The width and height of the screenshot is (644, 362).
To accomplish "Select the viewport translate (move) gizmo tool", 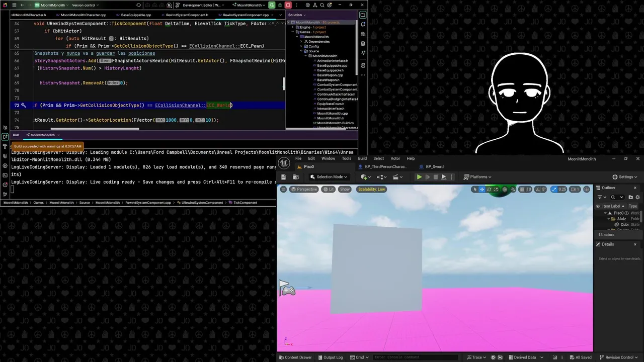I will click(482, 189).
